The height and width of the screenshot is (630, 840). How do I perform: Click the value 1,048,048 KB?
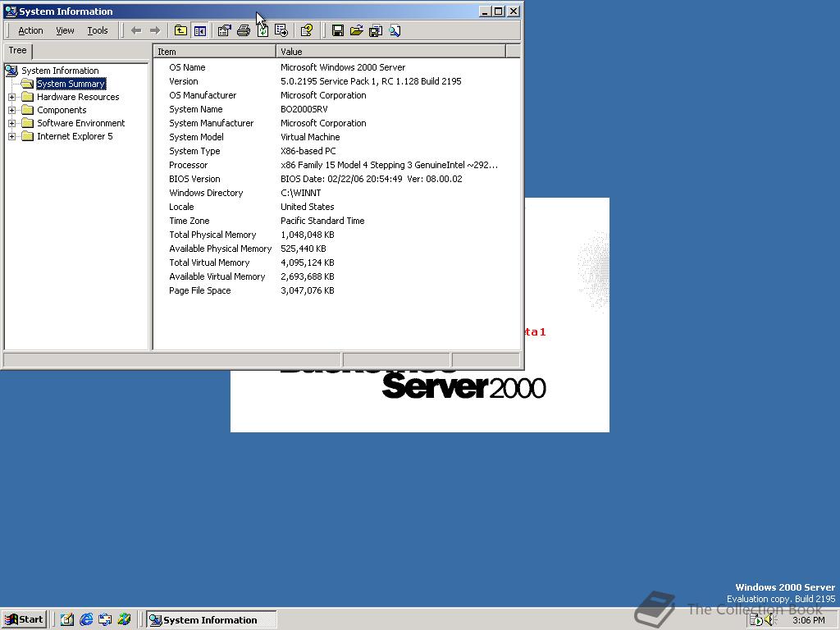click(x=308, y=235)
